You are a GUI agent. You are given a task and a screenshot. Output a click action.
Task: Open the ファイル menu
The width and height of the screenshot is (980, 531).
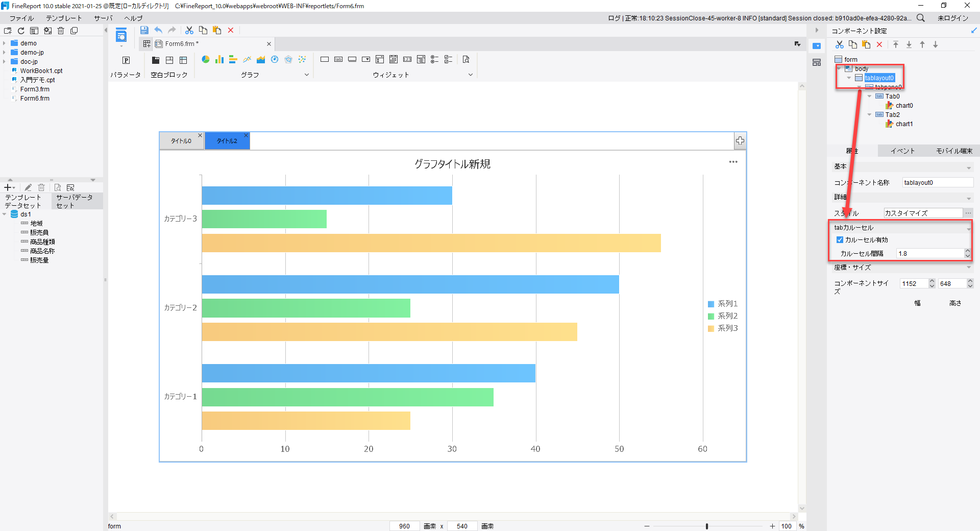(x=21, y=18)
